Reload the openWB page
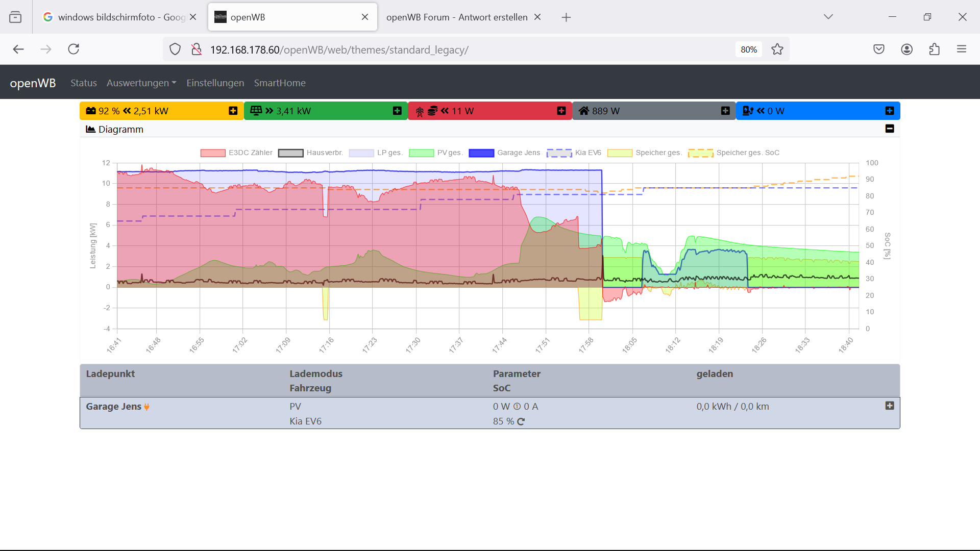Viewport: 980px width, 551px height. click(x=73, y=49)
